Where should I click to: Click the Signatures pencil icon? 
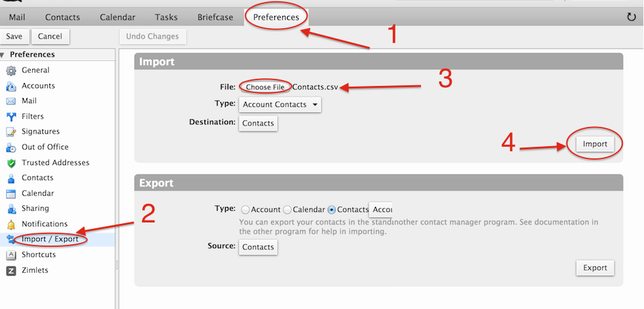[11, 132]
